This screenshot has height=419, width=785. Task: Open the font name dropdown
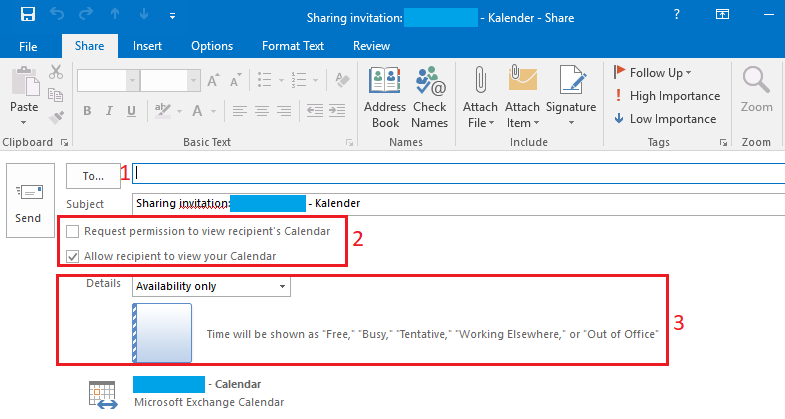point(133,80)
